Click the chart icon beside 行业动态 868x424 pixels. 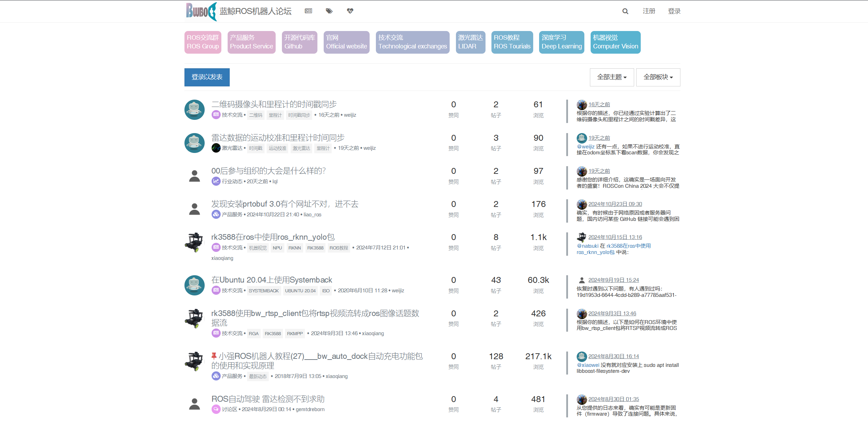[x=216, y=181]
